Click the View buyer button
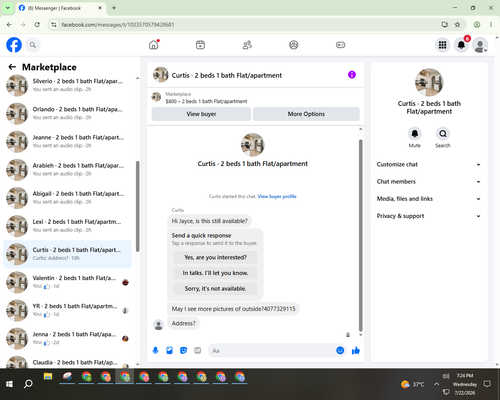Viewport: 500px width, 400px height. tap(201, 114)
